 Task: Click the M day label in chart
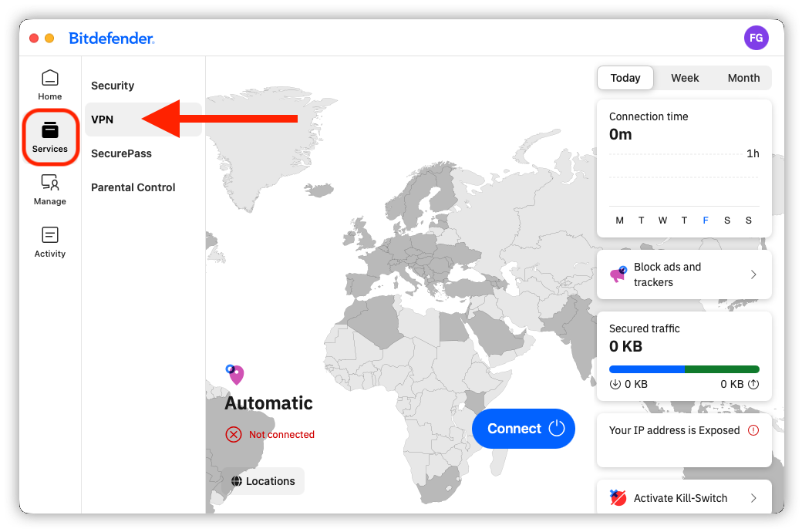[619, 221]
